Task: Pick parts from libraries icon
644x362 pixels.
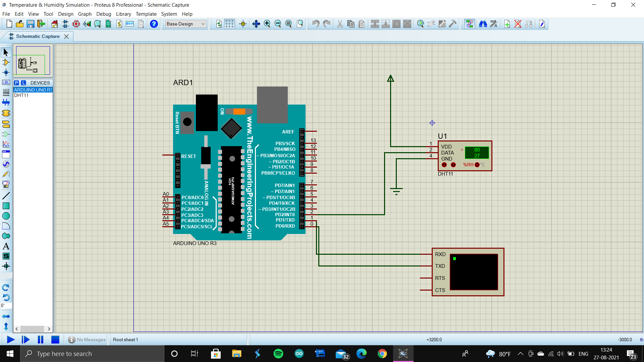Action: (421, 24)
